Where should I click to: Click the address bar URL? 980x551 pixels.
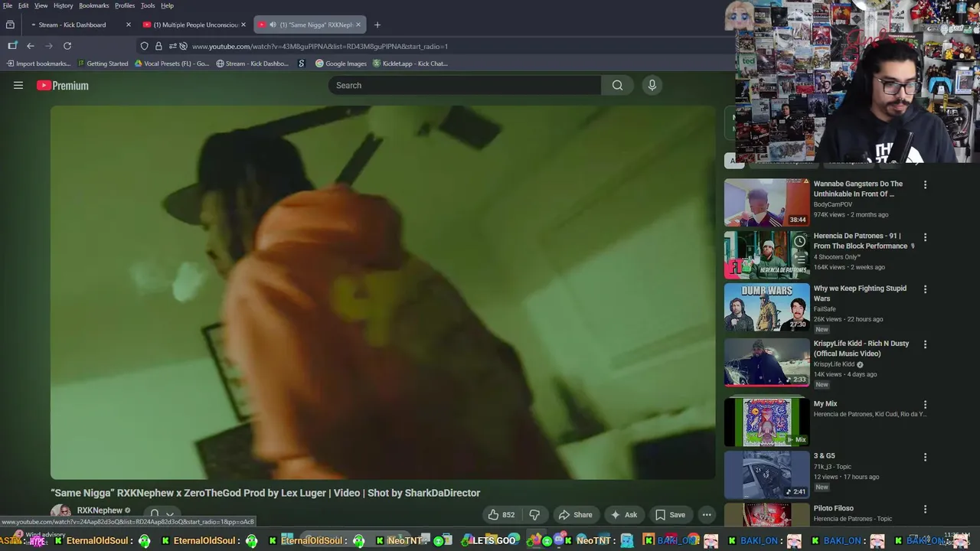click(x=320, y=46)
